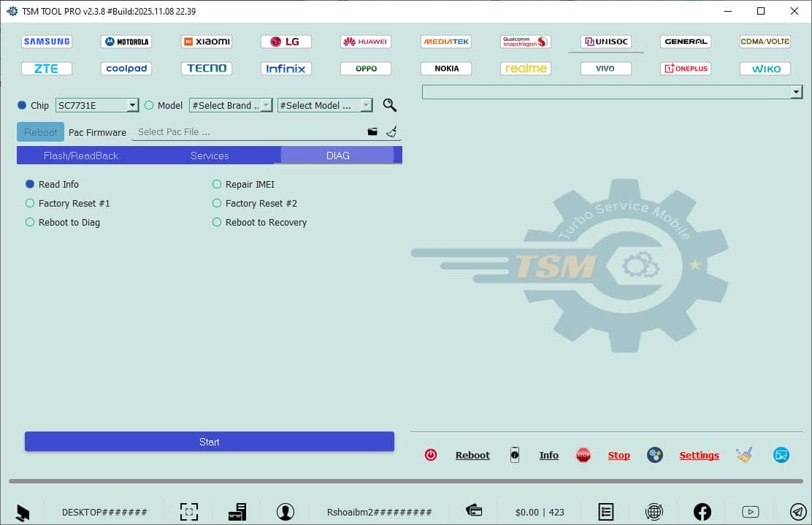This screenshot has width=812, height=525.
Task: Click the red power-off icon beside Reboot
Action: point(431,454)
